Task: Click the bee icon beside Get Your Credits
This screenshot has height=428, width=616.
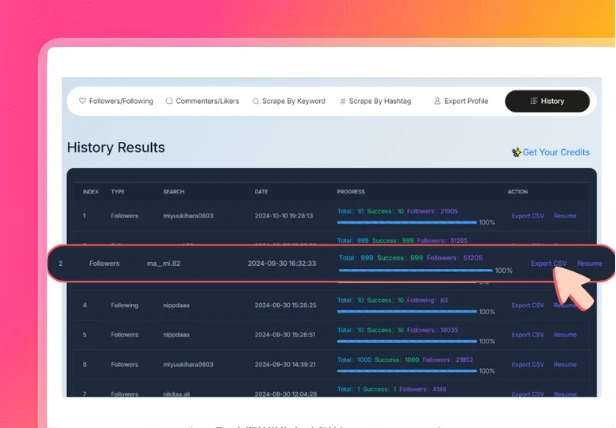Action: pyautogui.click(x=516, y=153)
